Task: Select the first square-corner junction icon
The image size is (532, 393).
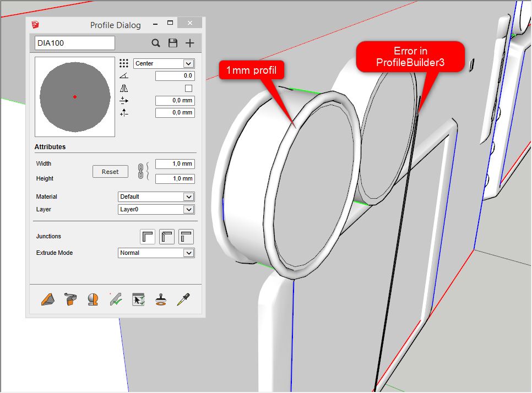Action: tap(148, 237)
